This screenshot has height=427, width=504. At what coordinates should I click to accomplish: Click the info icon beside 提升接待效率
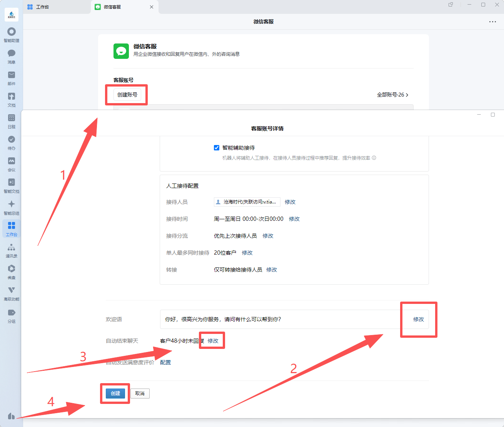point(374,158)
